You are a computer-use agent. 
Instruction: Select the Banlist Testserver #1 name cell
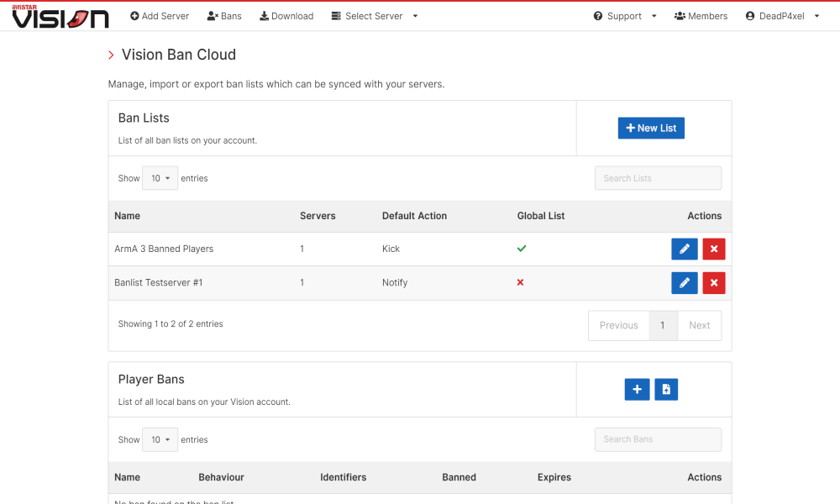coord(159,282)
